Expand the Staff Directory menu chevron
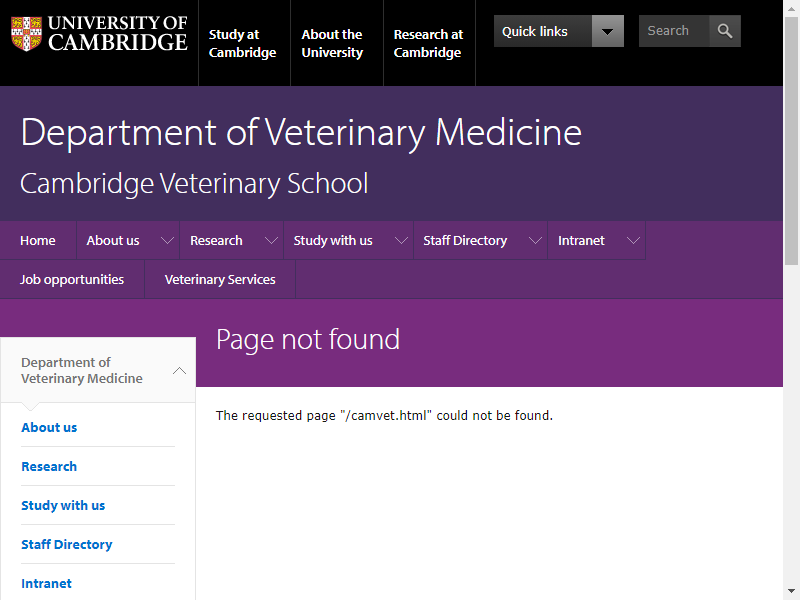Screen dimensions: 800x600 [535, 240]
